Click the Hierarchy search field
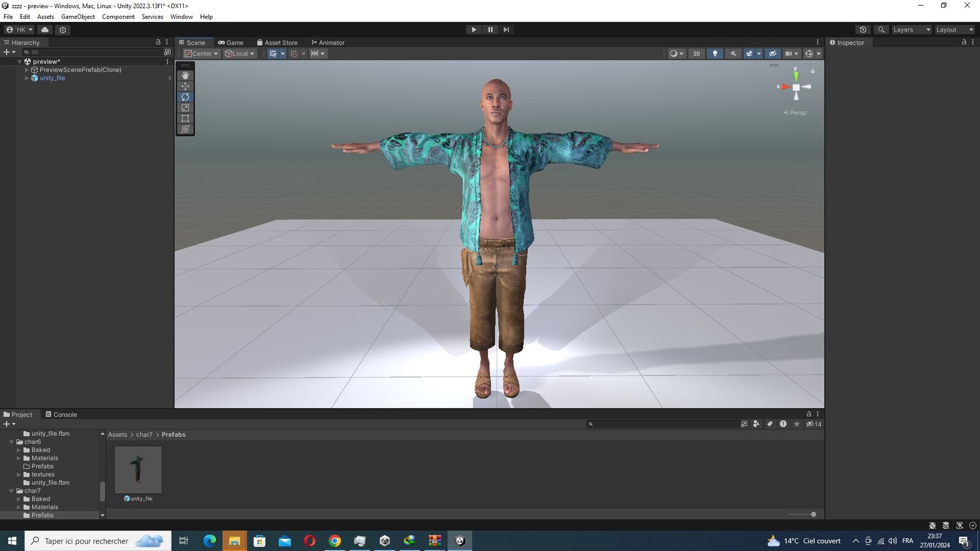Image resolution: width=980 pixels, height=551 pixels. tap(92, 52)
